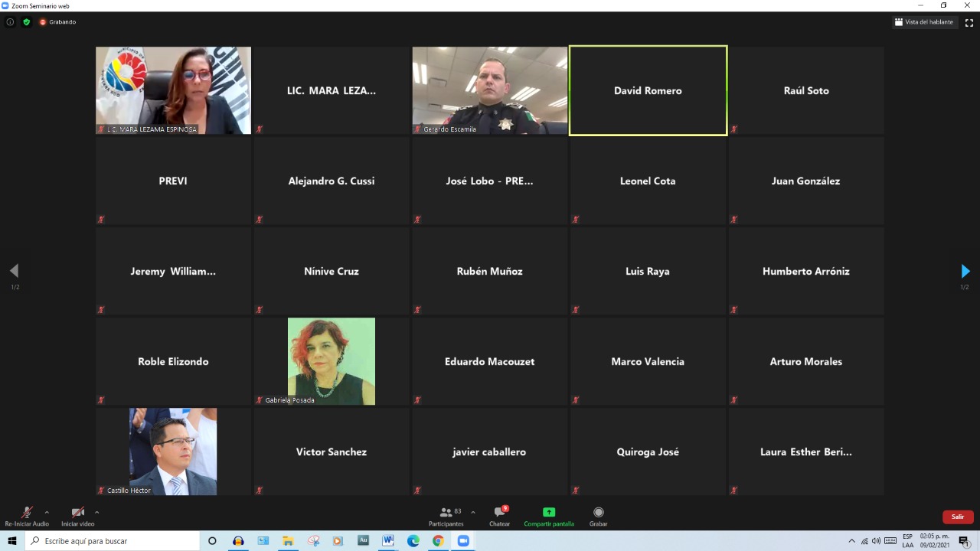Go to previous participants page
The width and height of the screenshot is (980, 551).
pos(14,271)
